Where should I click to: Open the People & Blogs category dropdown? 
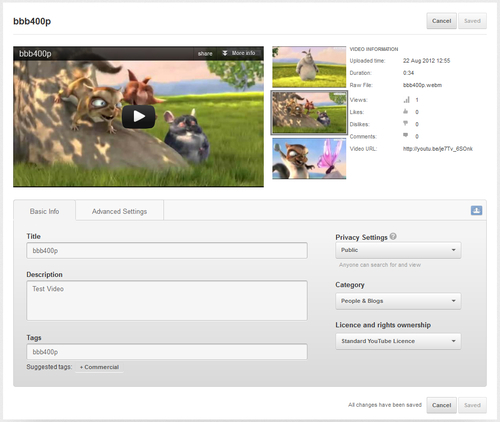coord(398,301)
